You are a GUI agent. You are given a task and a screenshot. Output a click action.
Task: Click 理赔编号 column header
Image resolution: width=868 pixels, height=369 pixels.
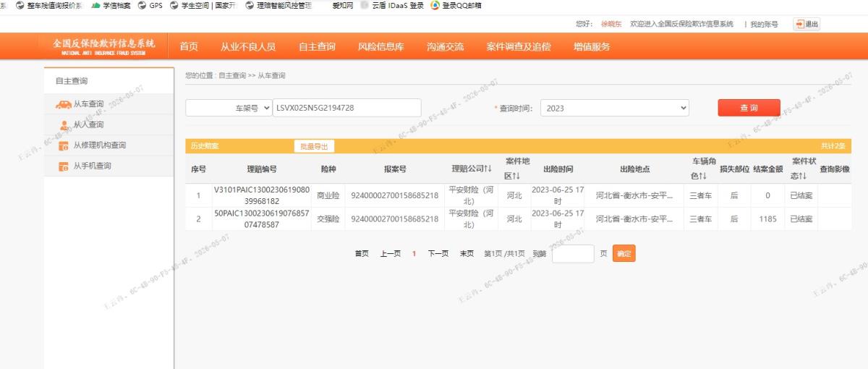coord(262,169)
